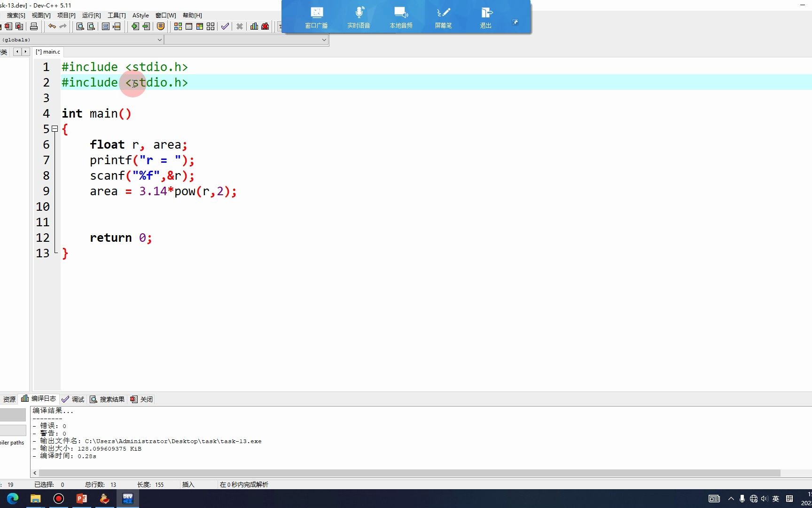
Task: Click the screen recorder taskbar icon
Action: (x=59, y=499)
